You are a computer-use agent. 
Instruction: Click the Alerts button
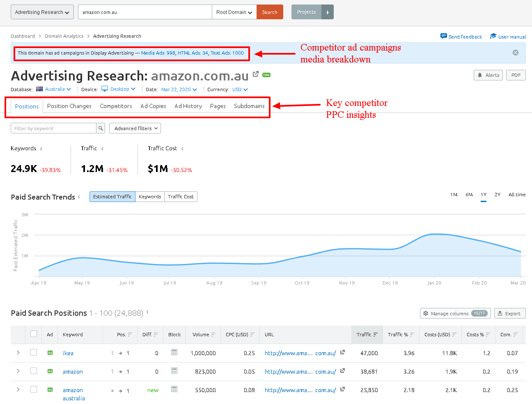(488, 75)
